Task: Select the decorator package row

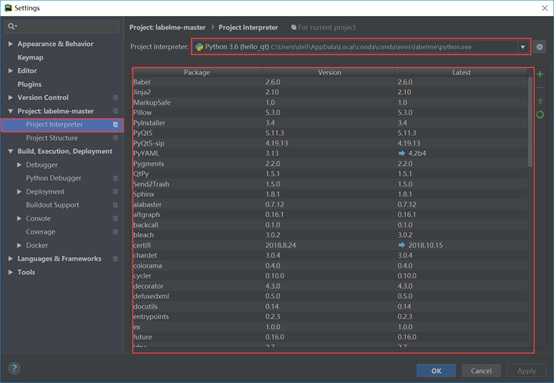Action: (330, 286)
